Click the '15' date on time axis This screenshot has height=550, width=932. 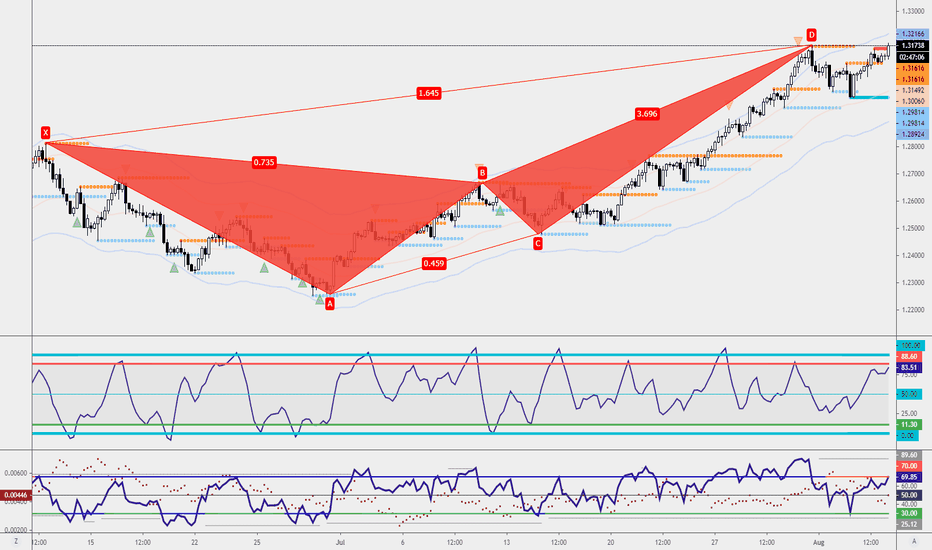tap(90, 542)
